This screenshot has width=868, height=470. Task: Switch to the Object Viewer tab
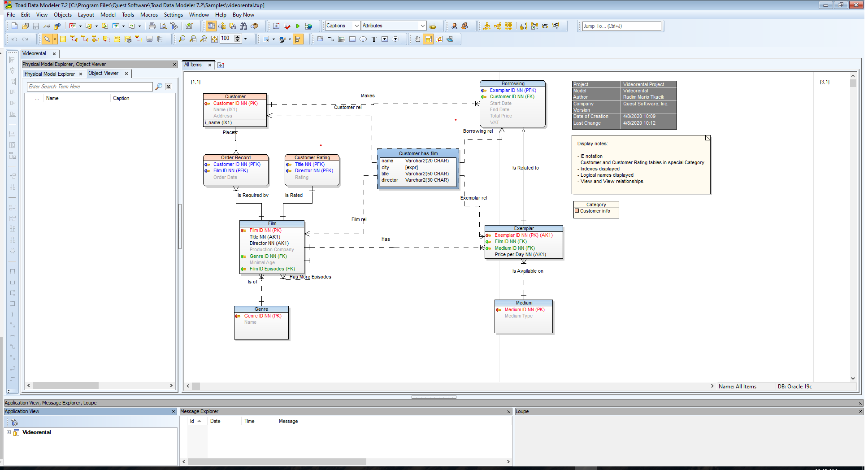coord(104,74)
